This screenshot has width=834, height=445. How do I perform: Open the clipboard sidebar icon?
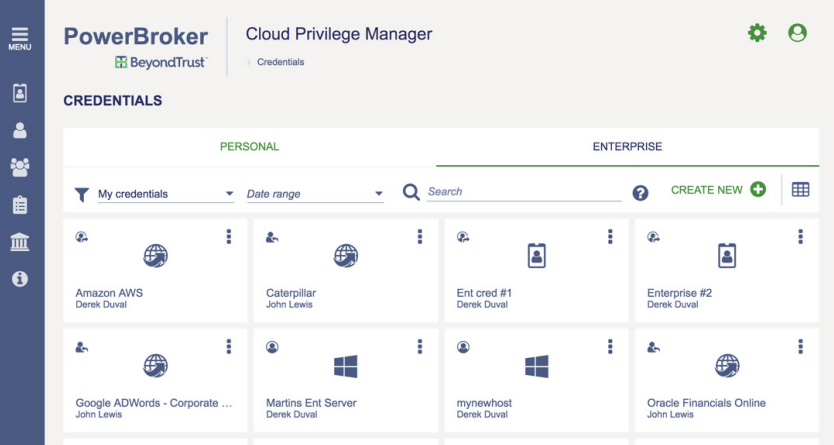(20, 205)
